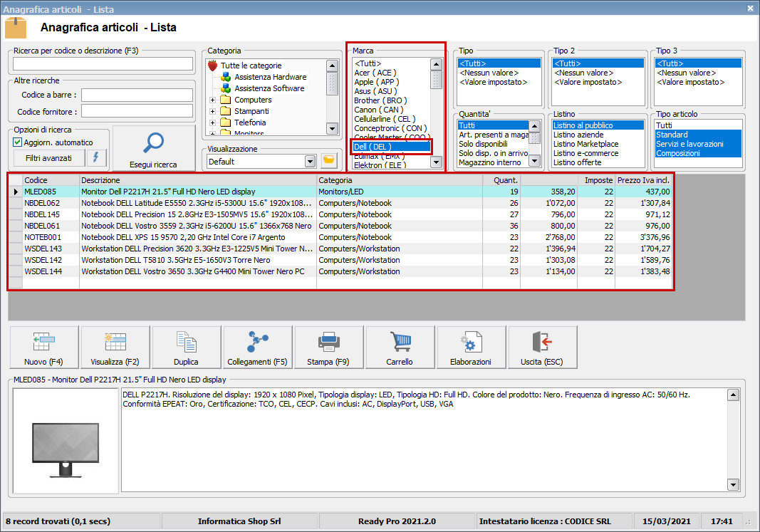Select Listino e-commerce price list
The height and width of the screenshot is (532, 760).
tap(586, 153)
